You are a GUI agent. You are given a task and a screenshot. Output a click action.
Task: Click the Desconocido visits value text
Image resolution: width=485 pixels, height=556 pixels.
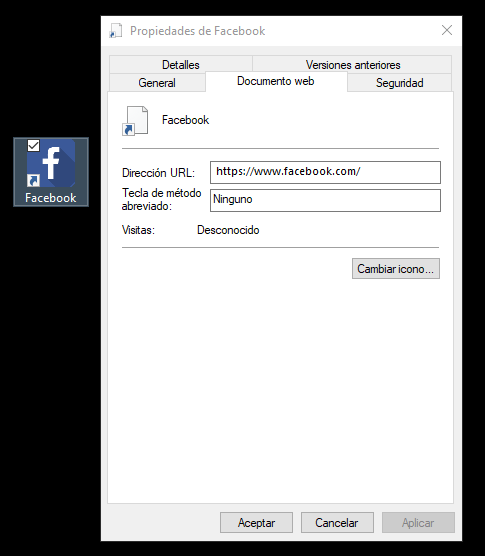click(x=228, y=230)
